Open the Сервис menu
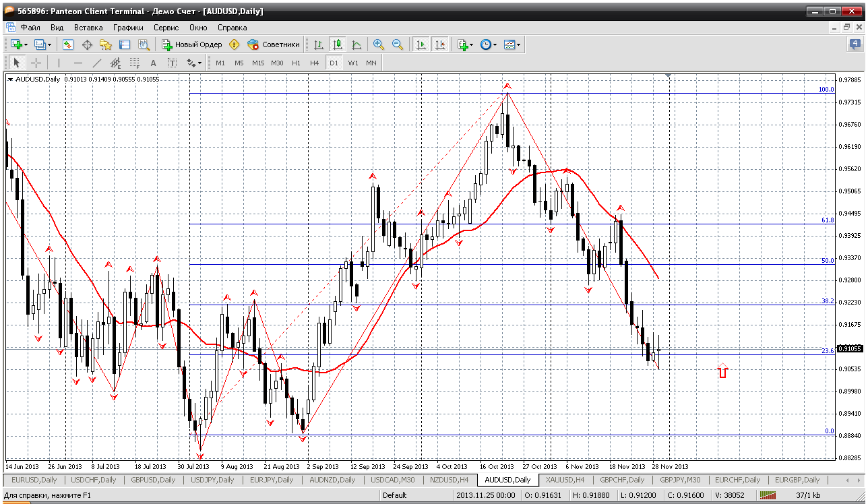Viewport: 868px width, 504px height. 166,28
